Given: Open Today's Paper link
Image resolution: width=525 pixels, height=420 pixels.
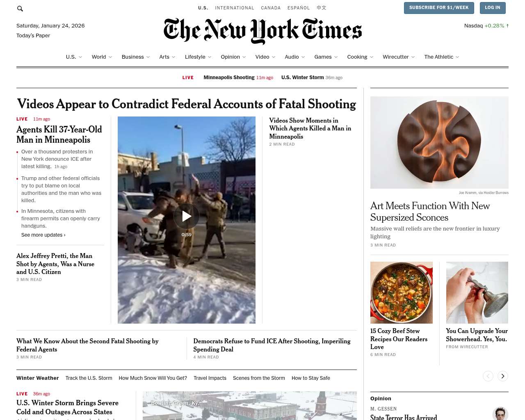Looking at the screenshot, I should [x=33, y=36].
